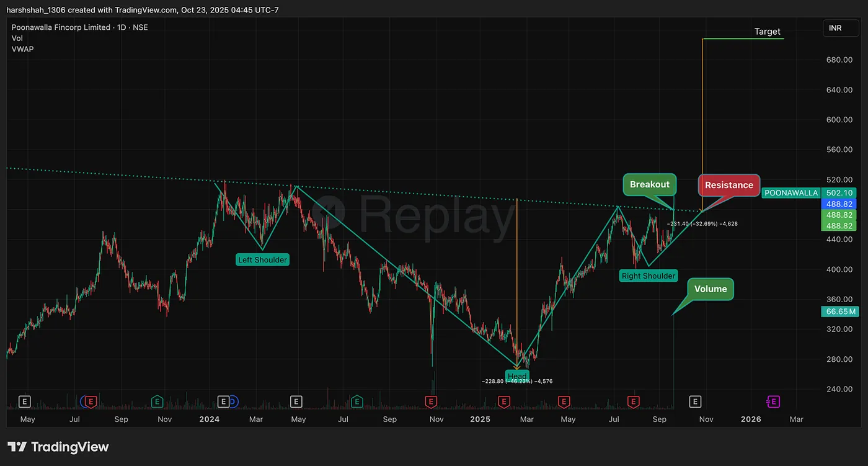This screenshot has width=868, height=466.
Task: Click the POONAWALLA ticker price tag
Action: [790, 193]
